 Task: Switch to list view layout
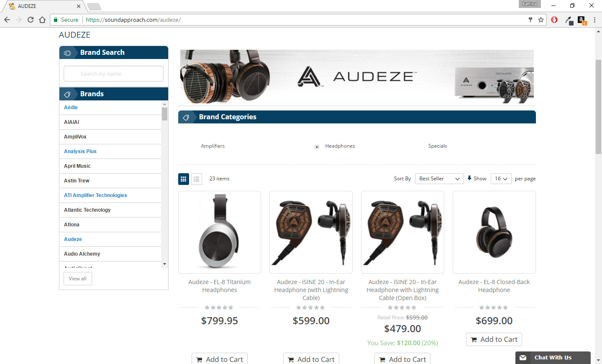(197, 179)
